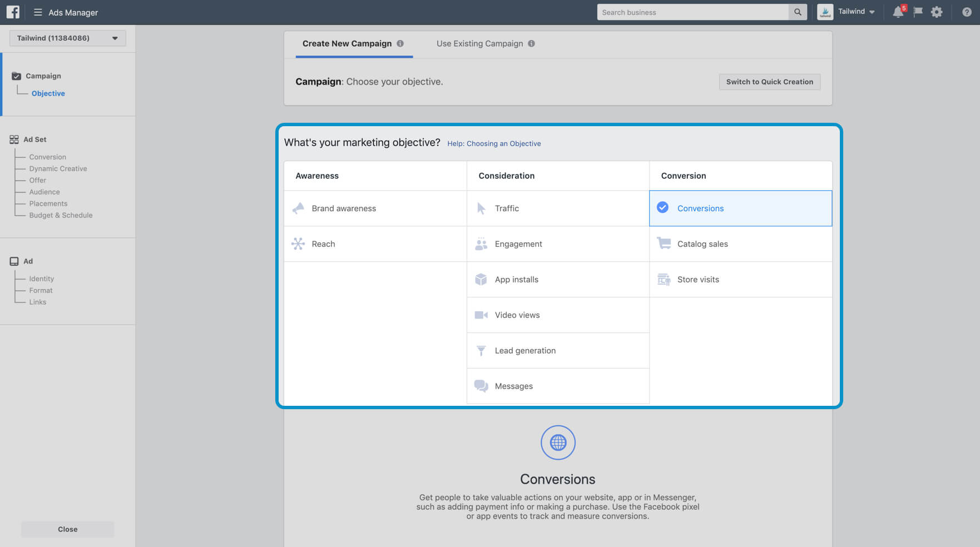The width and height of the screenshot is (980, 547).
Task: Click the Facebook logo icon
Action: [13, 12]
